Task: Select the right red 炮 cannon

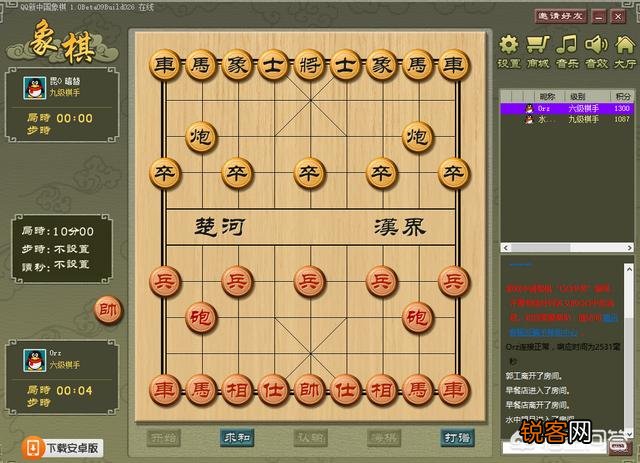Action: pyautogui.click(x=418, y=318)
